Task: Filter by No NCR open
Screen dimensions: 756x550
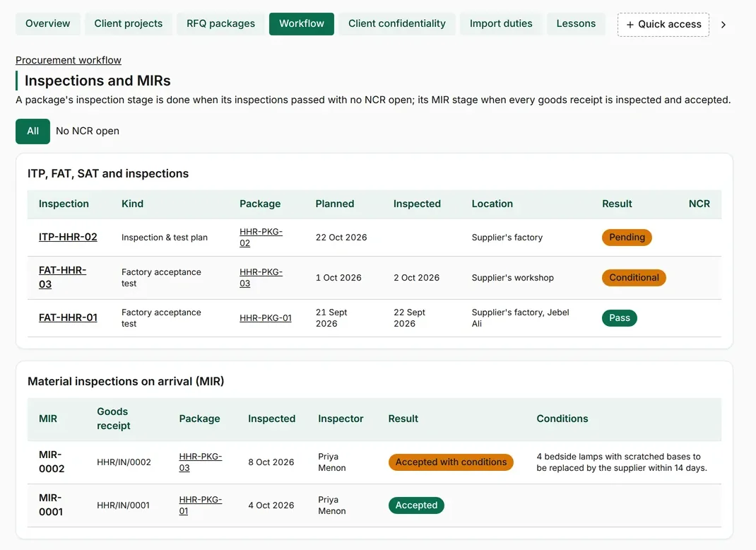Action: (88, 131)
